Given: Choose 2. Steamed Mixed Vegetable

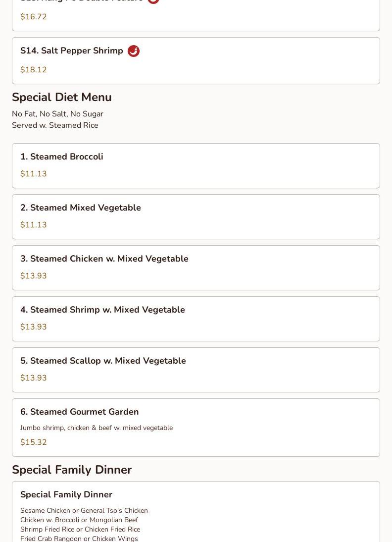Looking at the screenshot, I should [196, 217].
